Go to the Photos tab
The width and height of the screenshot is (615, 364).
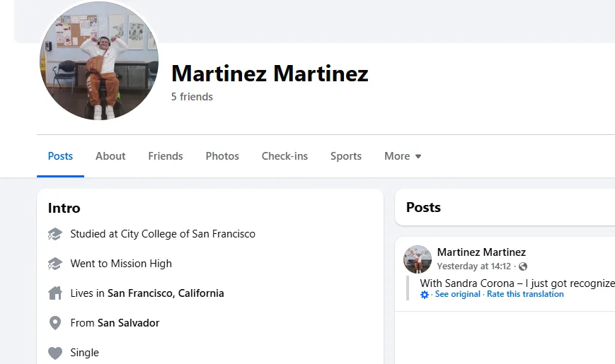pos(222,156)
